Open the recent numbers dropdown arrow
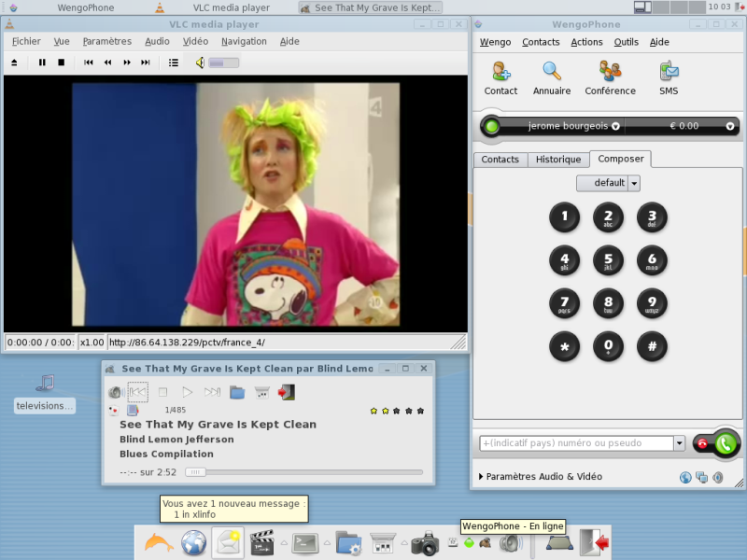 (680, 443)
